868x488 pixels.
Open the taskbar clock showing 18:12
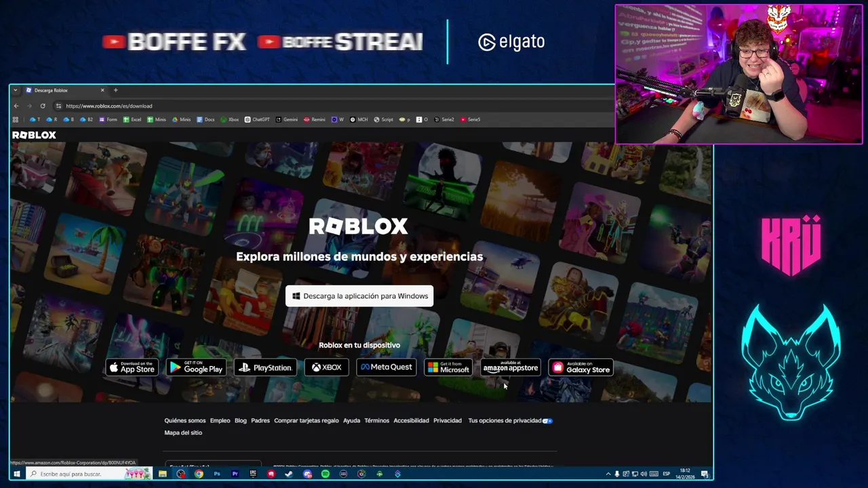(x=685, y=474)
